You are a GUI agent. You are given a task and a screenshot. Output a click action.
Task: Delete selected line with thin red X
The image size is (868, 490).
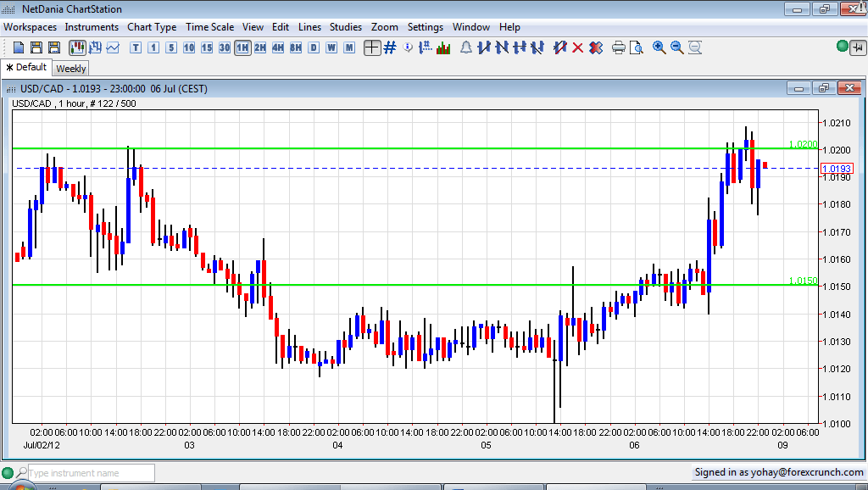click(577, 47)
